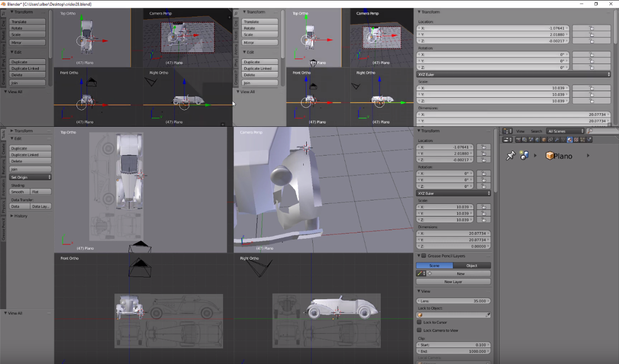The height and width of the screenshot is (364, 619).
Task: Select the Scene grease pencil source
Action: [434, 265]
